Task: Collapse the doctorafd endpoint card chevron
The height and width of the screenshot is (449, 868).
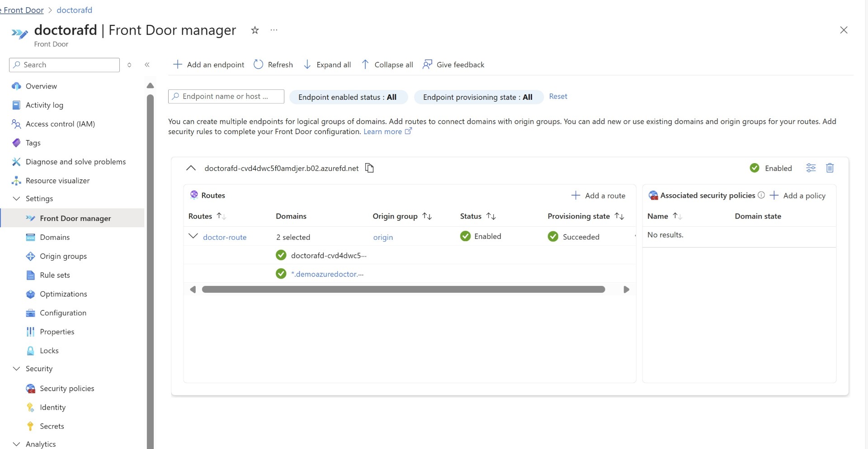Action: (191, 168)
